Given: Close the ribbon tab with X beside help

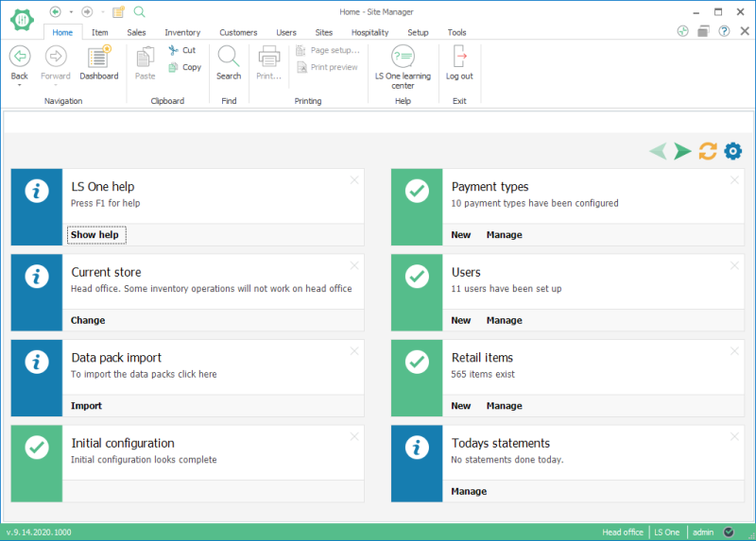Looking at the screenshot, I should pyautogui.click(x=745, y=31).
